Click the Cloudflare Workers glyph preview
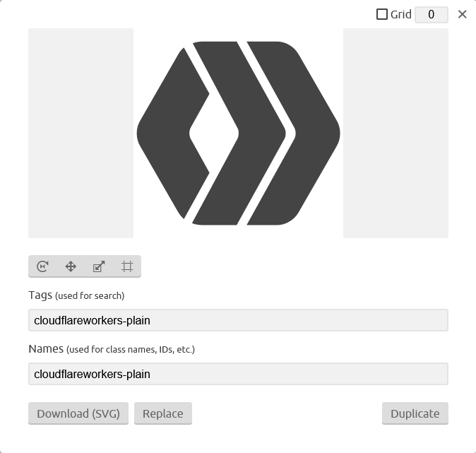 pyautogui.click(x=238, y=134)
